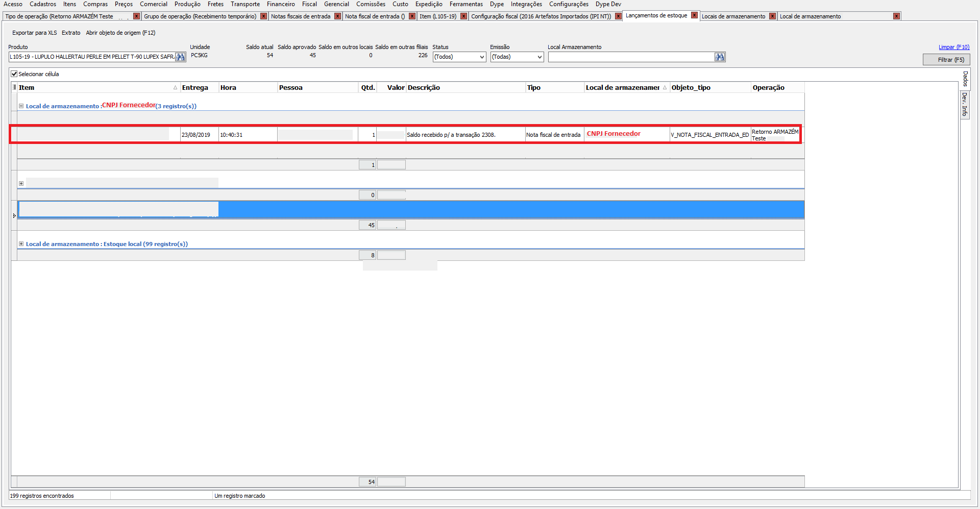Image resolution: width=980 pixels, height=509 pixels.
Task: Select the Saldo recebido p/ a transação 2308 cell
Action: [x=465, y=135]
